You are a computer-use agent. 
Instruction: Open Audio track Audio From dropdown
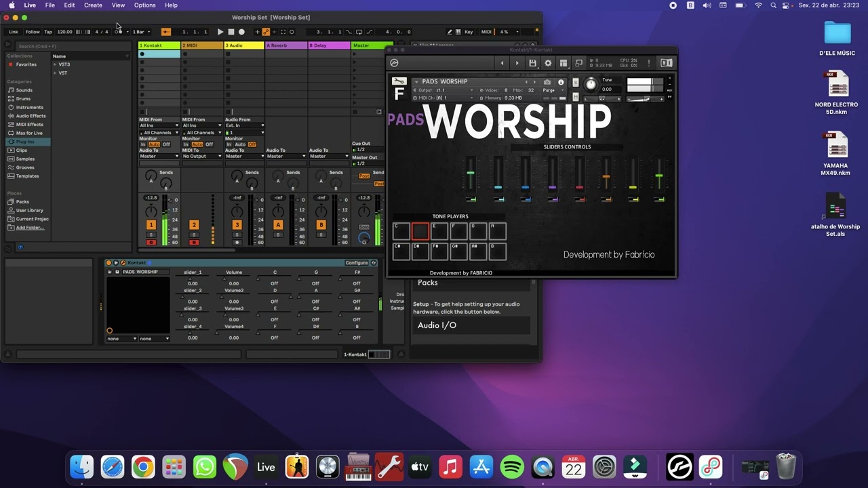[245, 125]
